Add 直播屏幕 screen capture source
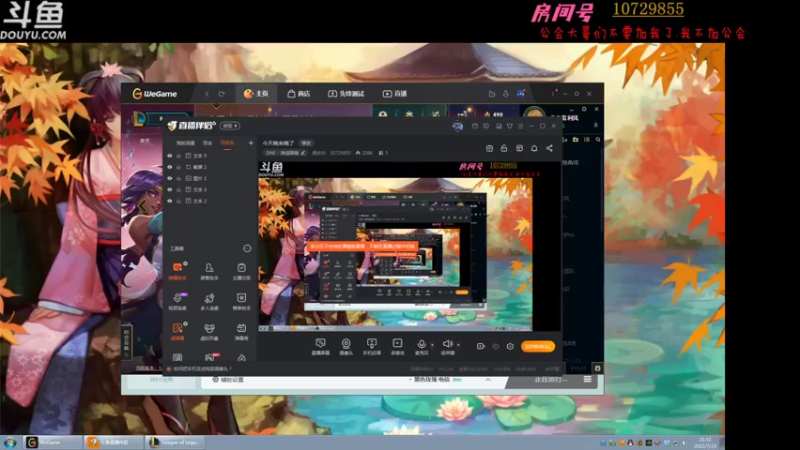 pos(320,346)
